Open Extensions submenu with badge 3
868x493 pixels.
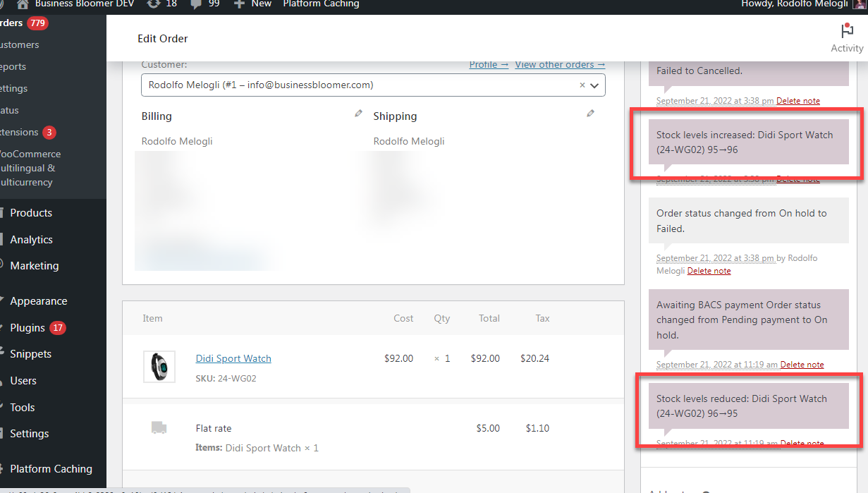tap(27, 132)
